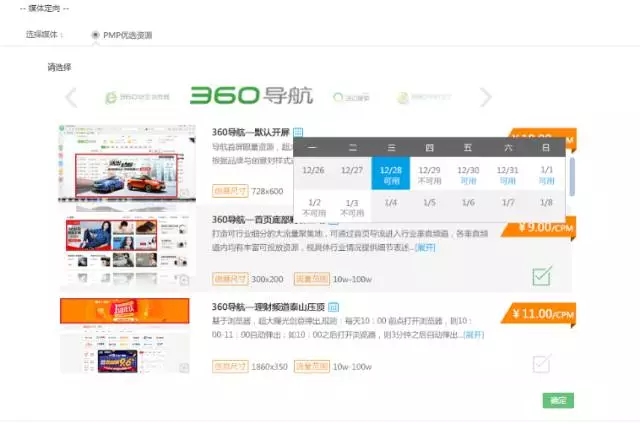640x424 pixels.
Task: Click date 1/2 不可用 in calendar
Action: [313, 207]
